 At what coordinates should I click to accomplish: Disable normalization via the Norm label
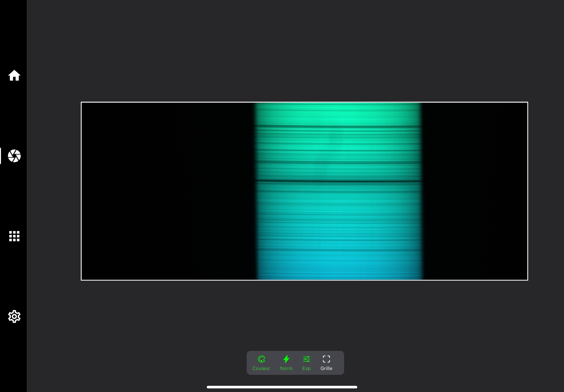[x=286, y=368]
